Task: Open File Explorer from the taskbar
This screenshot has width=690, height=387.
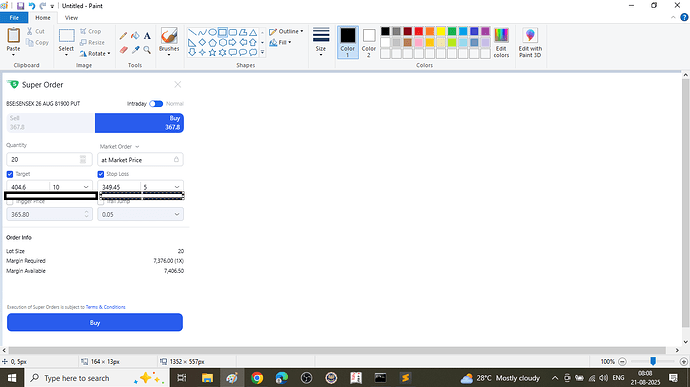Action: [207, 378]
